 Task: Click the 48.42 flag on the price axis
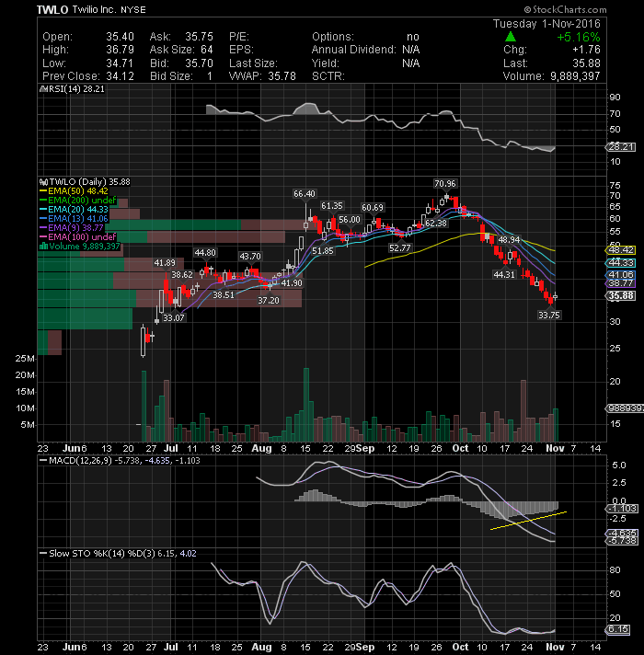pos(621,250)
